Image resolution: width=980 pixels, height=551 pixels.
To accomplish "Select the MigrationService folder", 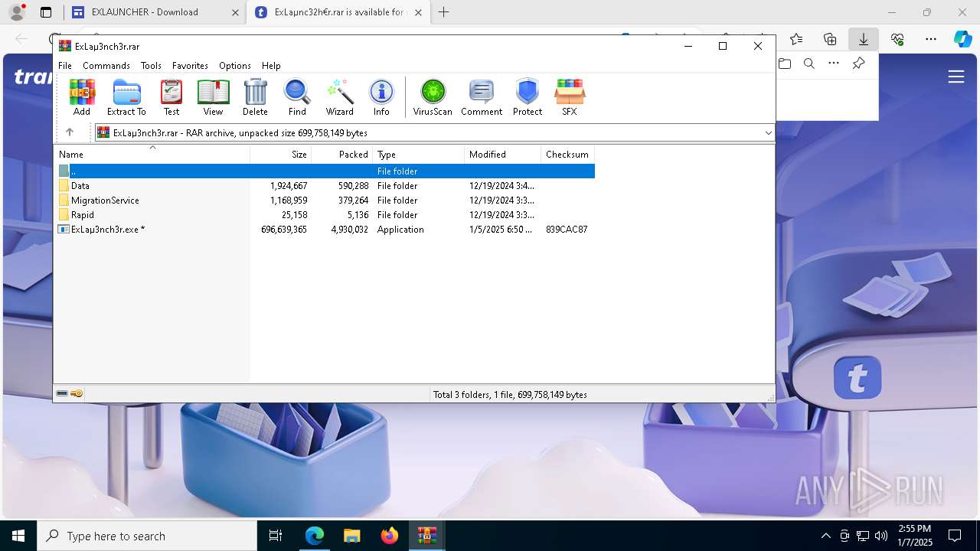I will point(105,201).
